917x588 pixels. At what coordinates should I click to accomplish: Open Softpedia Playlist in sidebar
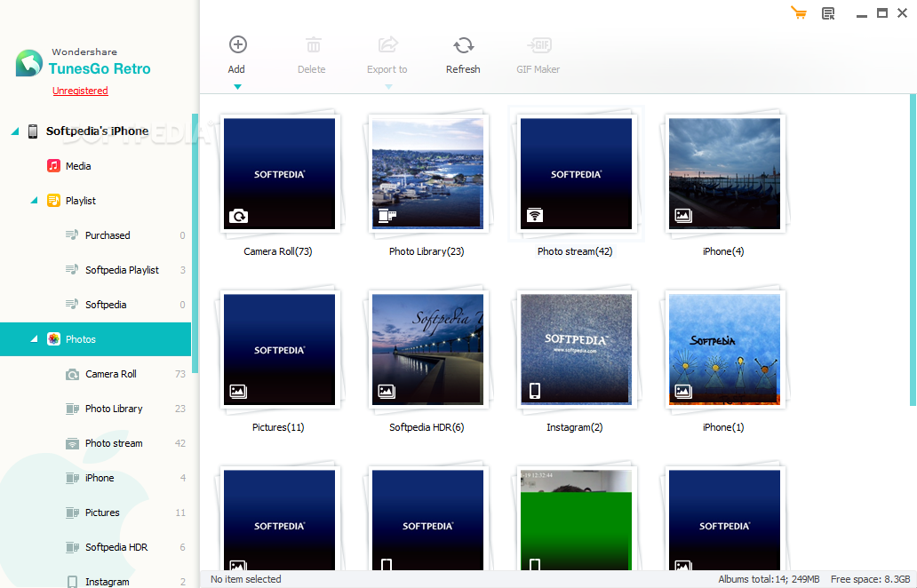click(x=95, y=269)
